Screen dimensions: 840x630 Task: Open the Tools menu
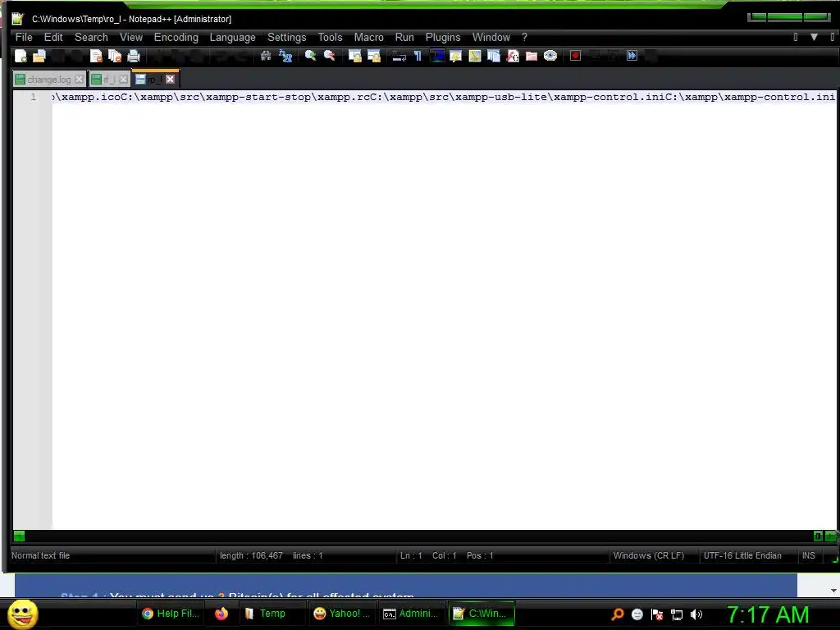pyautogui.click(x=330, y=38)
